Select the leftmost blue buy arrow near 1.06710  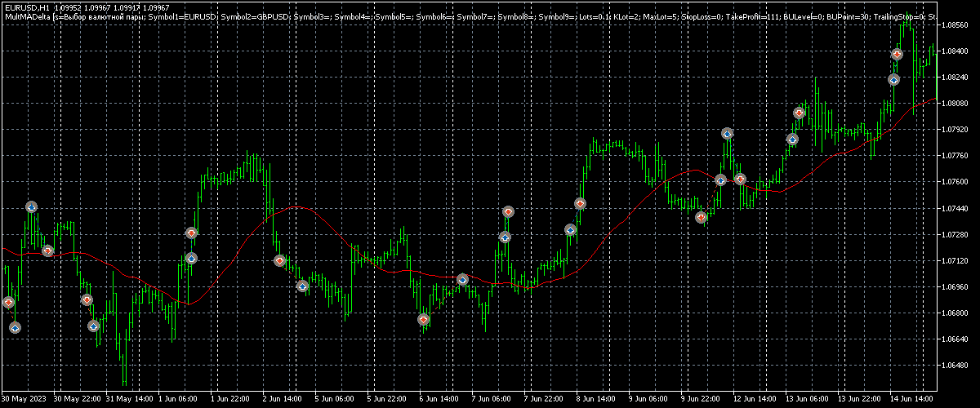[15, 327]
